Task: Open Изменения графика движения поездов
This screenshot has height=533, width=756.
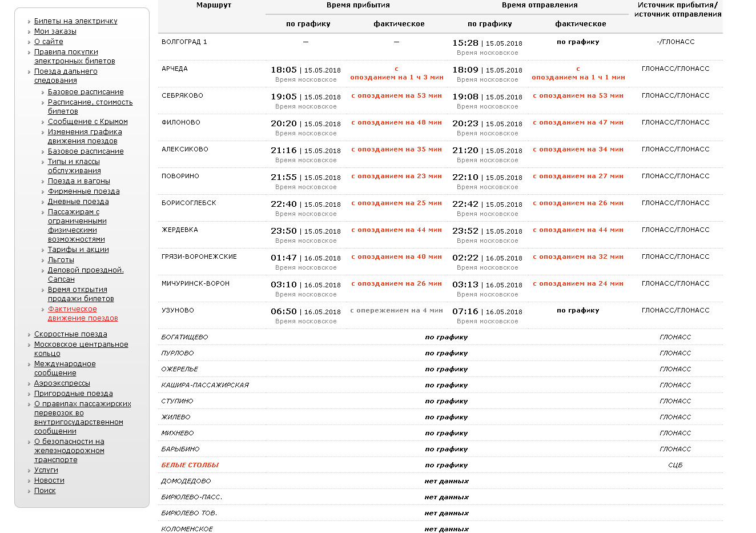Action: coord(85,137)
